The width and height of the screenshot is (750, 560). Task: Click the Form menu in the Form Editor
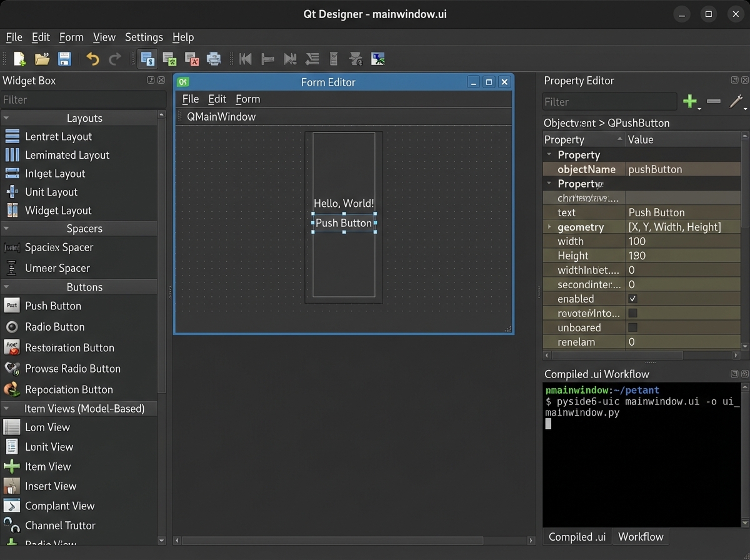pos(247,99)
